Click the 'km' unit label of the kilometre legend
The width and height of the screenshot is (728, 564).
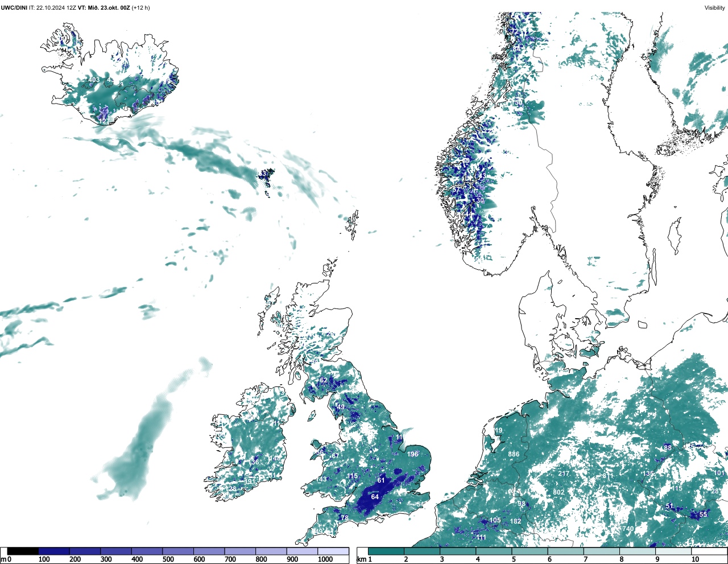[362, 559]
